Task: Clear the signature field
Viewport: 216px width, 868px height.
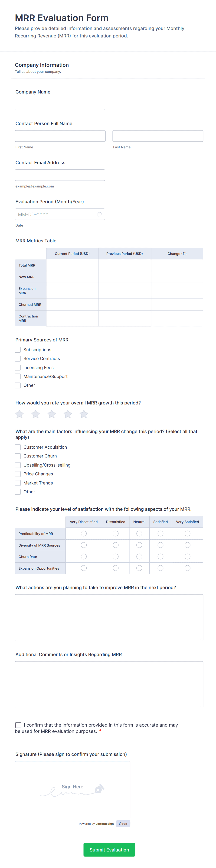Action: click(x=123, y=824)
